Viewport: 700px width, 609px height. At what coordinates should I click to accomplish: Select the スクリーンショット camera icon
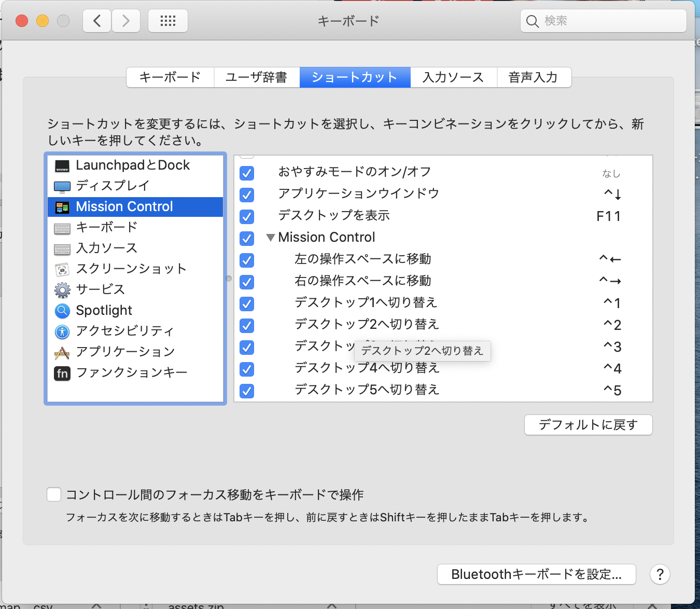click(x=62, y=269)
